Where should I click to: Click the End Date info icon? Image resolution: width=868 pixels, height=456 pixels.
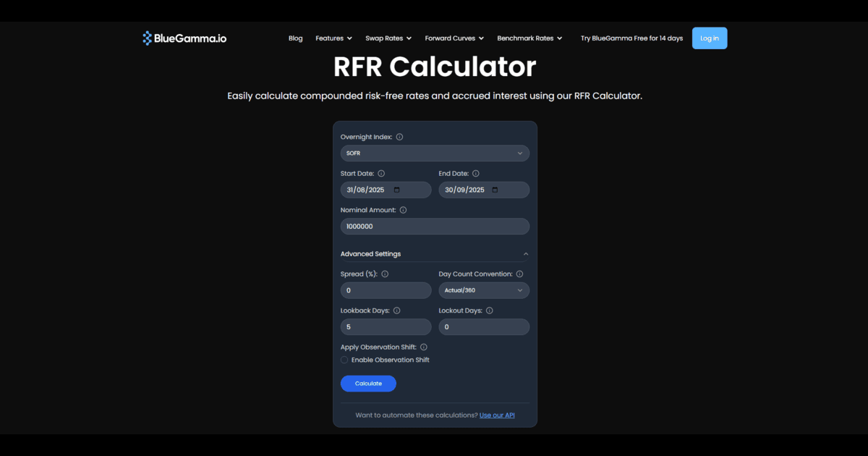pyautogui.click(x=475, y=174)
